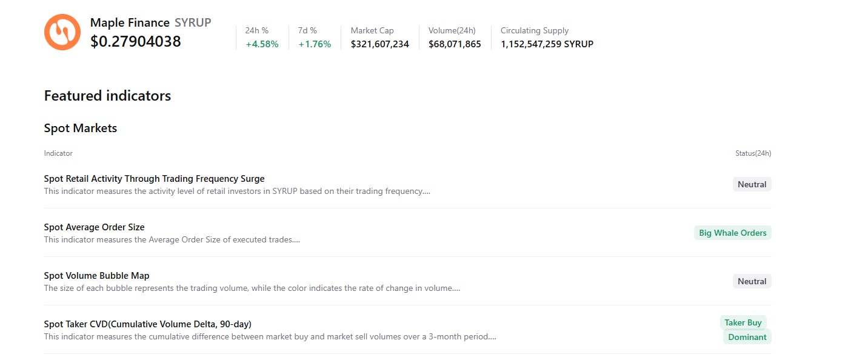This screenshot has height=360, width=868.
Task: Click the Volume(24h) value $68,071,865
Action: [x=454, y=44]
